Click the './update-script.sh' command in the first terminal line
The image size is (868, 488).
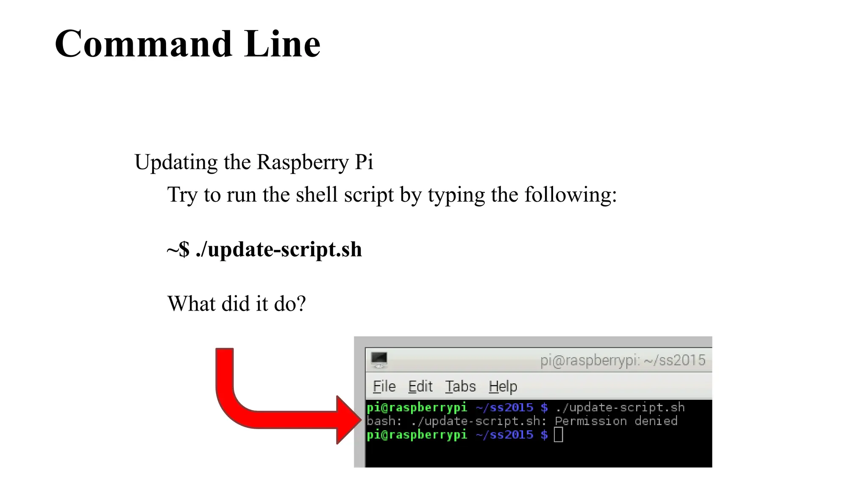(620, 408)
